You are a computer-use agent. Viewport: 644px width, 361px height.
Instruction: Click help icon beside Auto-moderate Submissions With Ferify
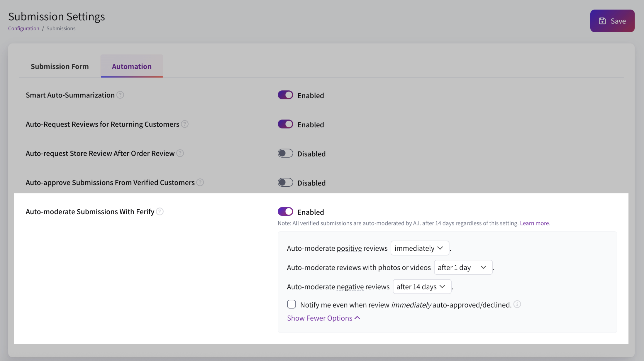click(160, 212)
